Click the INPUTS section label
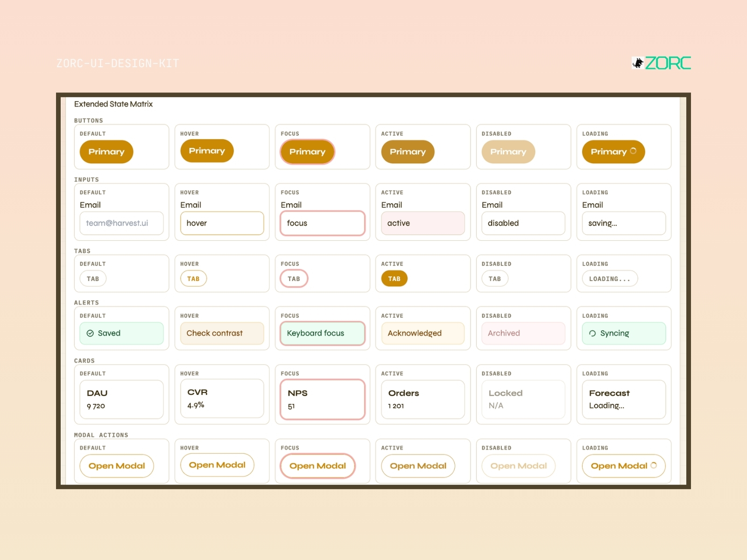Viewport: 747px width, 560px height. 86,180
